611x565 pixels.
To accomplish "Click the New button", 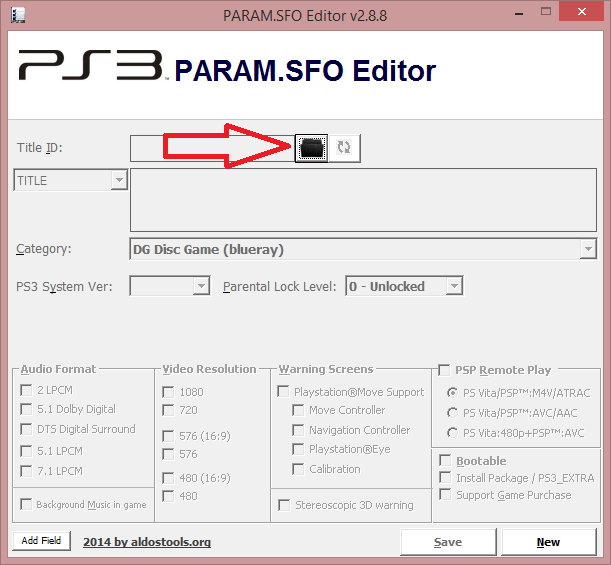I will click(x=549, y=542).
